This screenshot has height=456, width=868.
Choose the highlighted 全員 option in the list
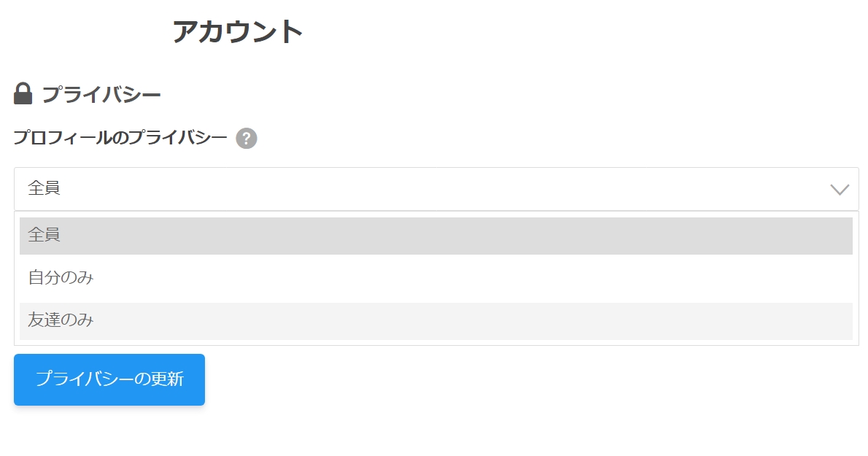[436, 236]
